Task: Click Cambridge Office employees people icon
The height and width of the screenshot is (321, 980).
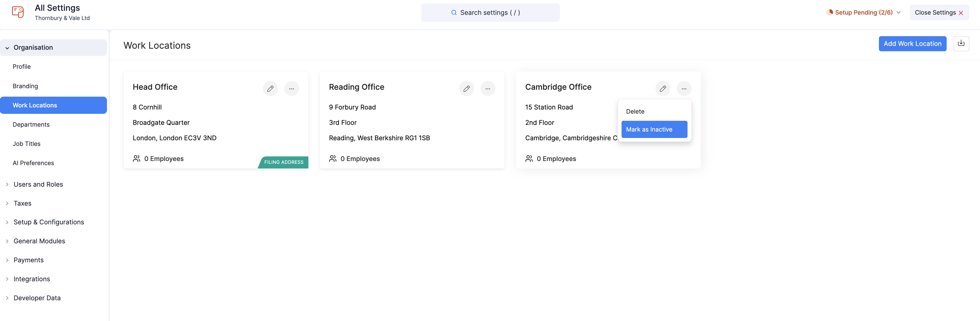Action: coord(529,159)
